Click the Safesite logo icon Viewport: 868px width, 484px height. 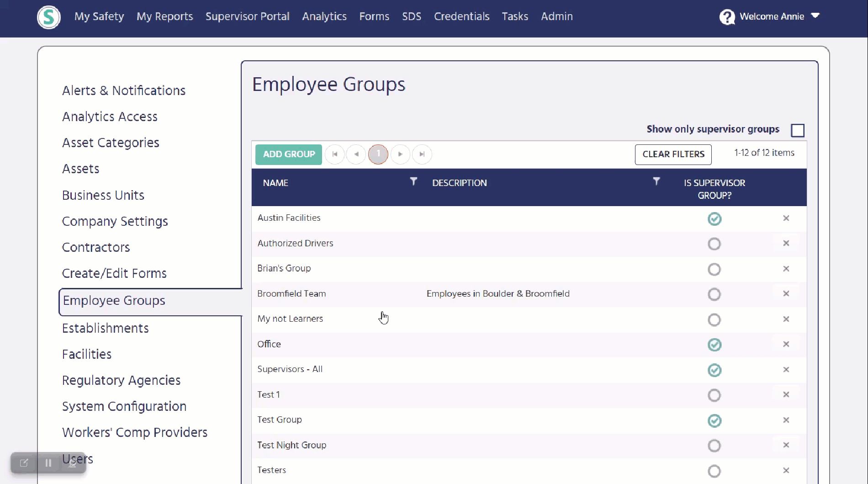point(48,17)
